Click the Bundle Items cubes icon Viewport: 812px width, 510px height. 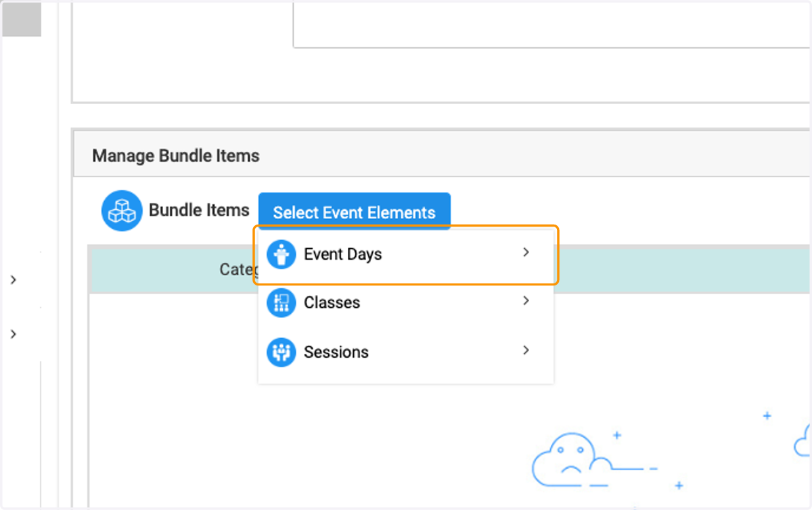click(x=122, y=210)
